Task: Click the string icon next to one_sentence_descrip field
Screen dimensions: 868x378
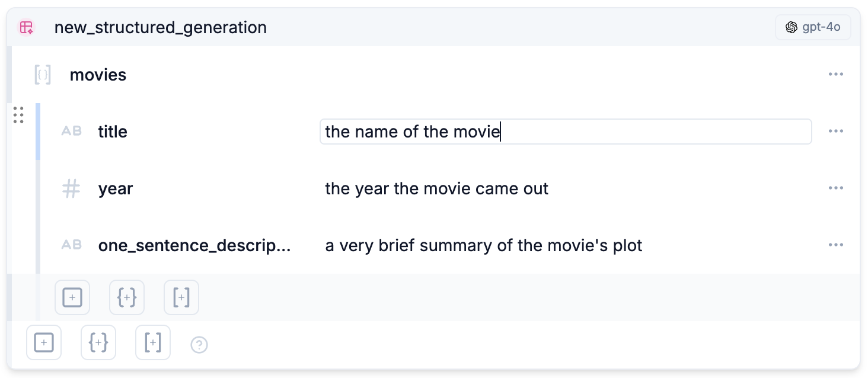Action: pos(71,245)
